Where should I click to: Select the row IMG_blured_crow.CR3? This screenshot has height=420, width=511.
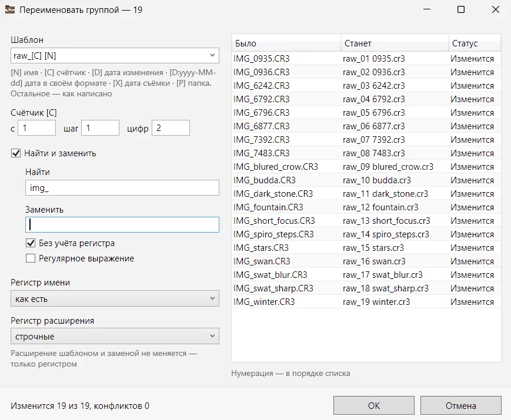(x=366, y=167)
